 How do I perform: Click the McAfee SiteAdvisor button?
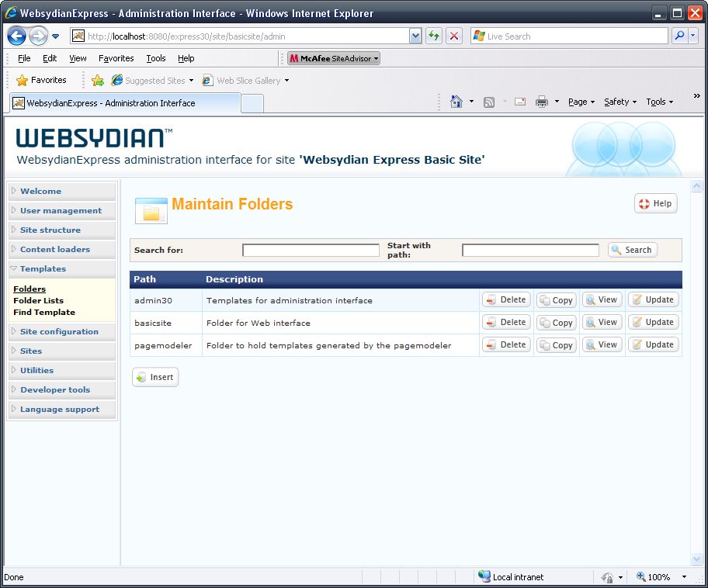[x=334, y=58]
